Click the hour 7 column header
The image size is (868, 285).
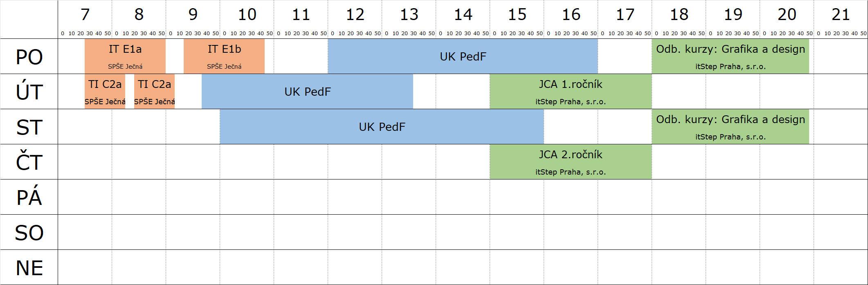click(x=85, y=15)
